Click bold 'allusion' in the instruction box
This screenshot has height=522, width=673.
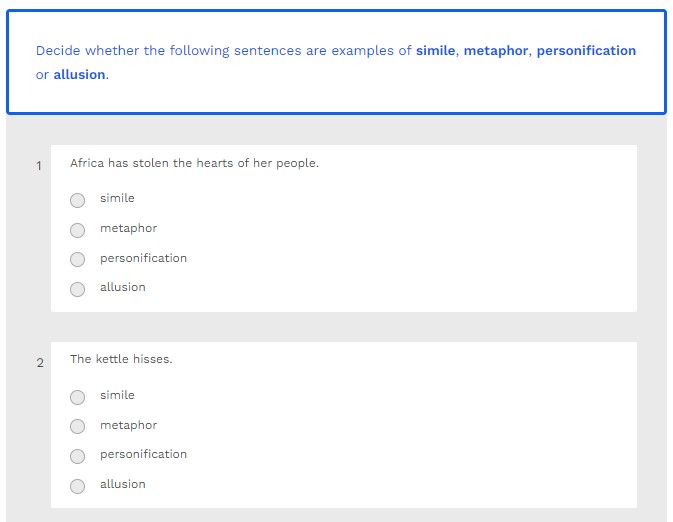coord(79,75)
